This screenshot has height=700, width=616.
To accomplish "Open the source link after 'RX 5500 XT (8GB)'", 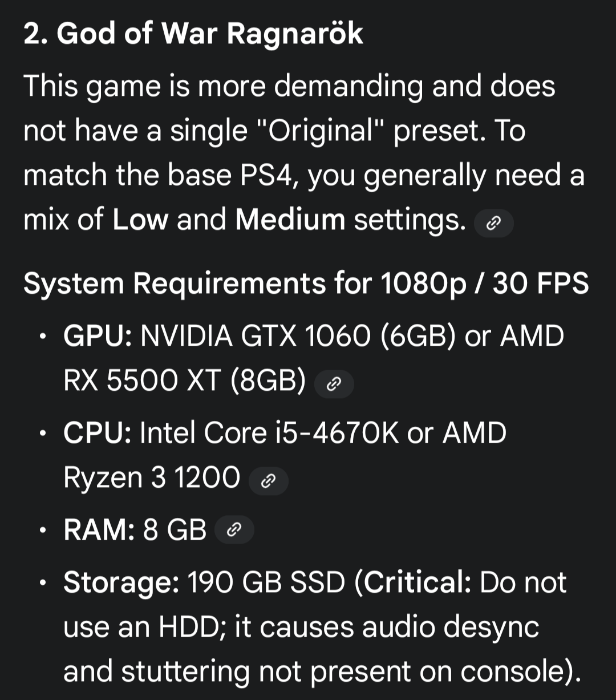I will click(334, 384).
